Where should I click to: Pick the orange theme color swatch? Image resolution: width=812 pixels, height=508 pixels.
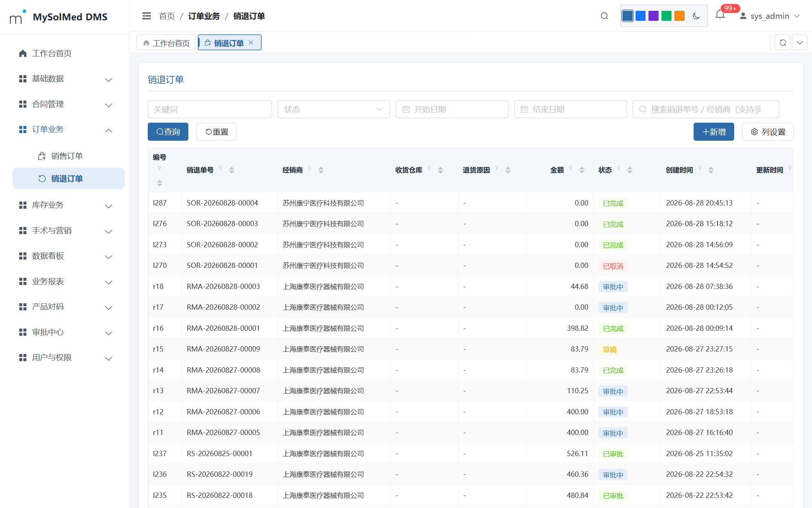(679, 16)
